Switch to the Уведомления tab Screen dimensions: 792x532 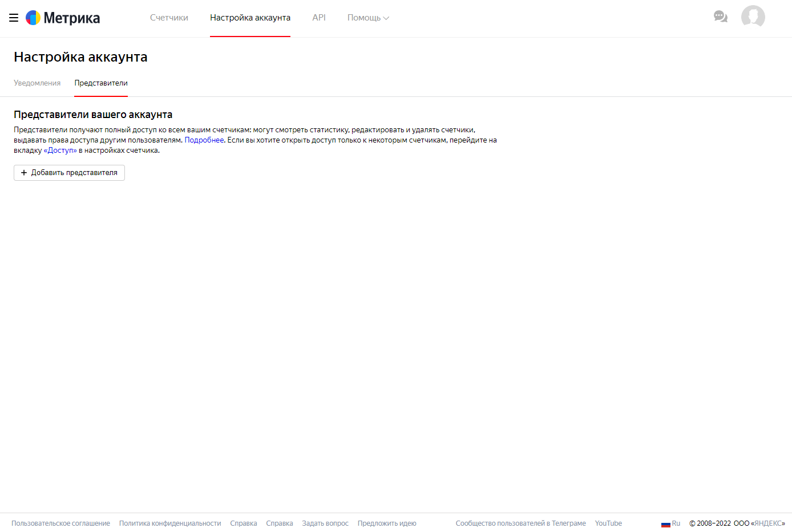coord(37,83)
